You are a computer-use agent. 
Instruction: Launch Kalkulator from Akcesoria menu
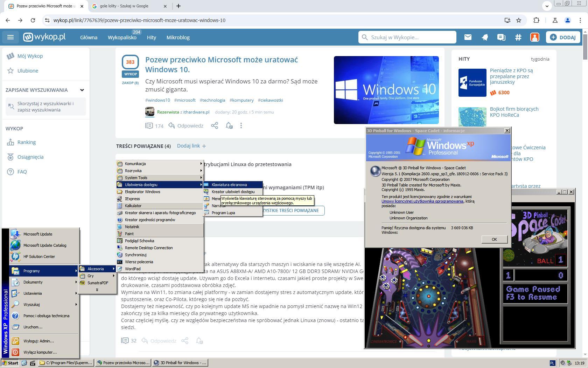click(x=133, y=206)
